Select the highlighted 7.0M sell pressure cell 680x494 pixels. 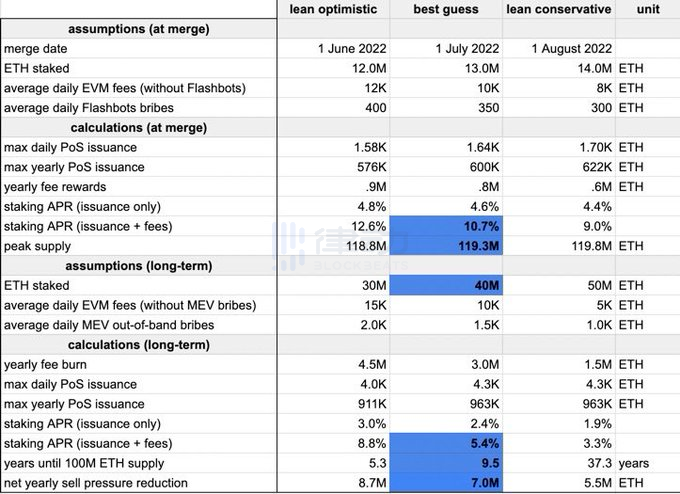446,484
